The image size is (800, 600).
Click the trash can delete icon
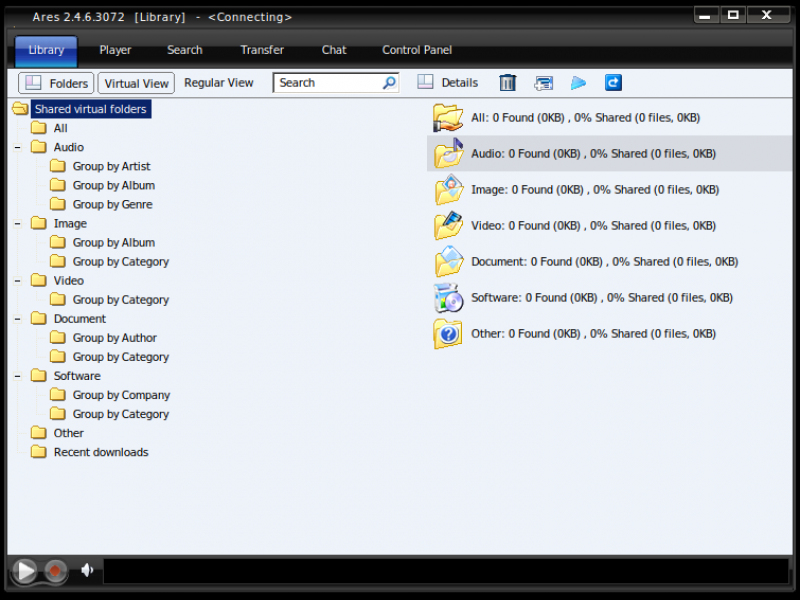click(508, 83)
